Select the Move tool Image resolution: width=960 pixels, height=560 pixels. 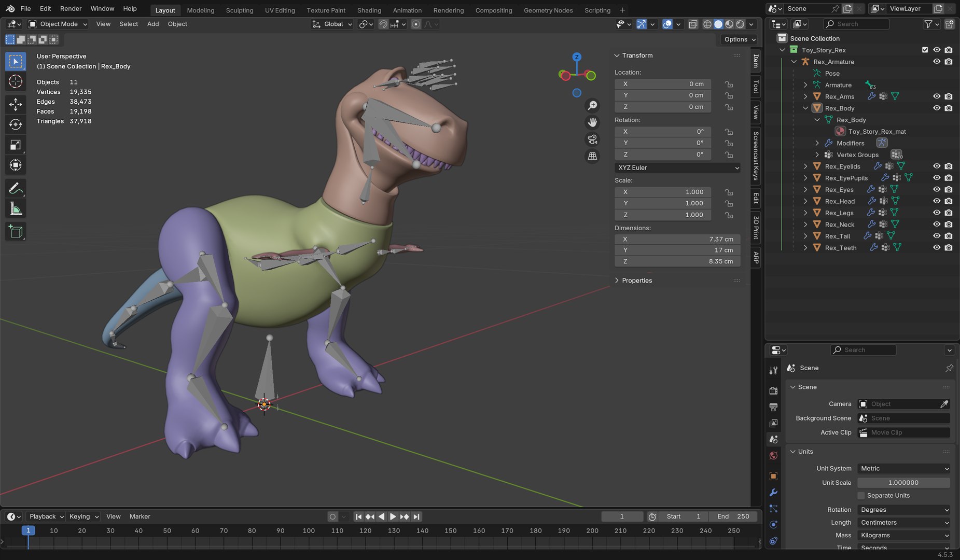click(16, 104)
